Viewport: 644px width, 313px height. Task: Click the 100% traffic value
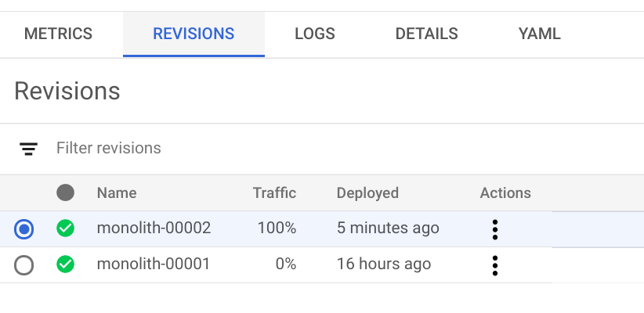point(277,228)
